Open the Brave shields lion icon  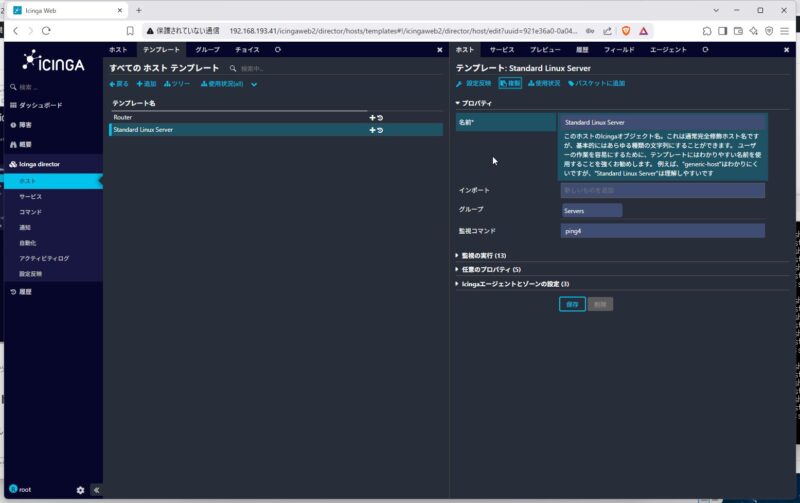click(626, 31)
